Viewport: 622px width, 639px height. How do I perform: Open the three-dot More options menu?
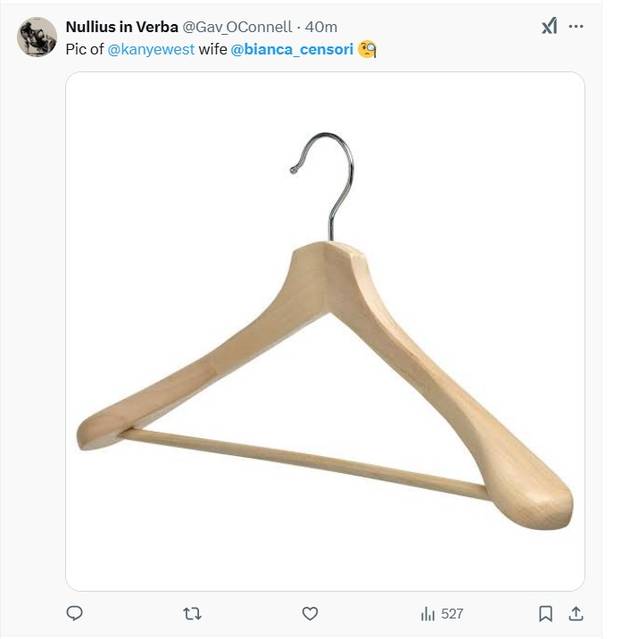click(x=576, y=27)
